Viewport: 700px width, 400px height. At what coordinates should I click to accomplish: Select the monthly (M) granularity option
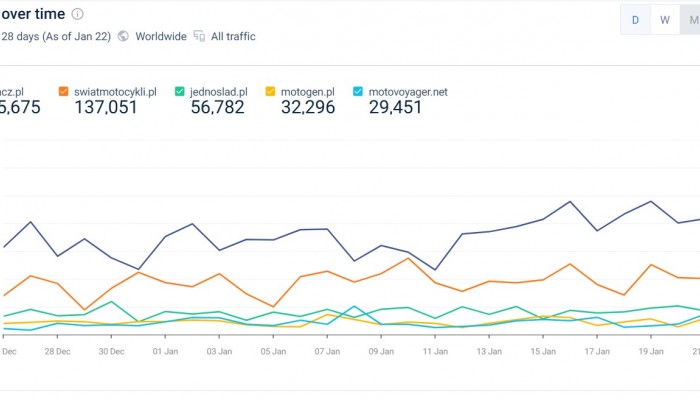click(x=691, y=19)
